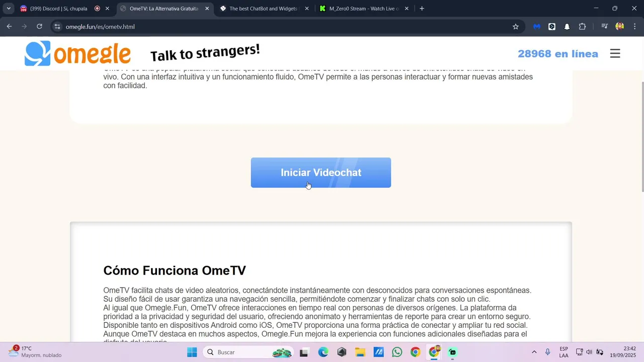
Task: Go back to the previous page
Action: 9,27
